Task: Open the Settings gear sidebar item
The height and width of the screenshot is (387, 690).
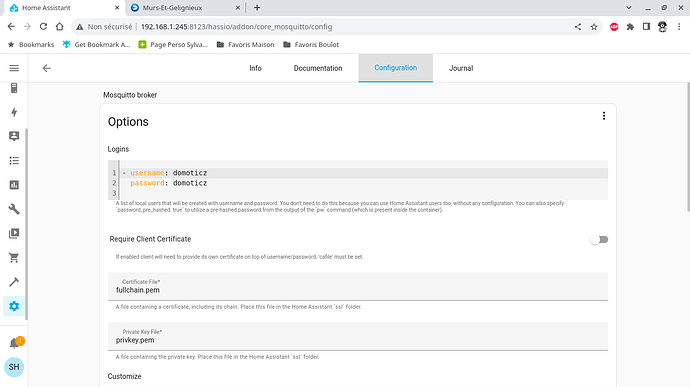Action: click(14, 306)
